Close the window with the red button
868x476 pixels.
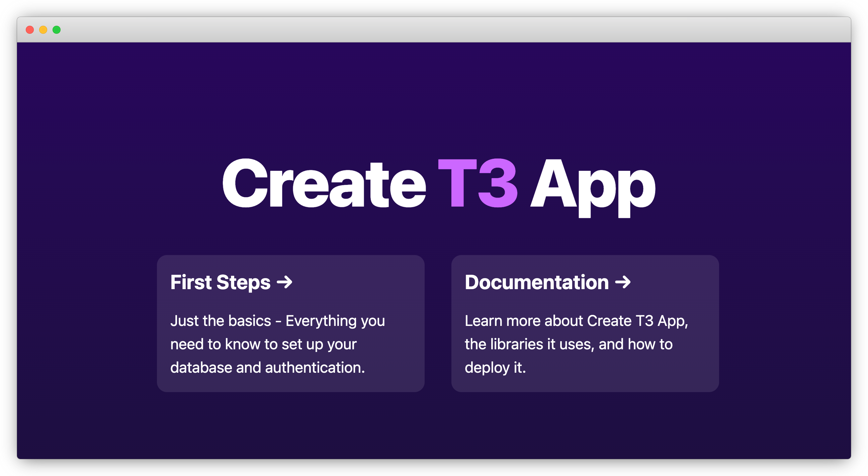(30, 30)
